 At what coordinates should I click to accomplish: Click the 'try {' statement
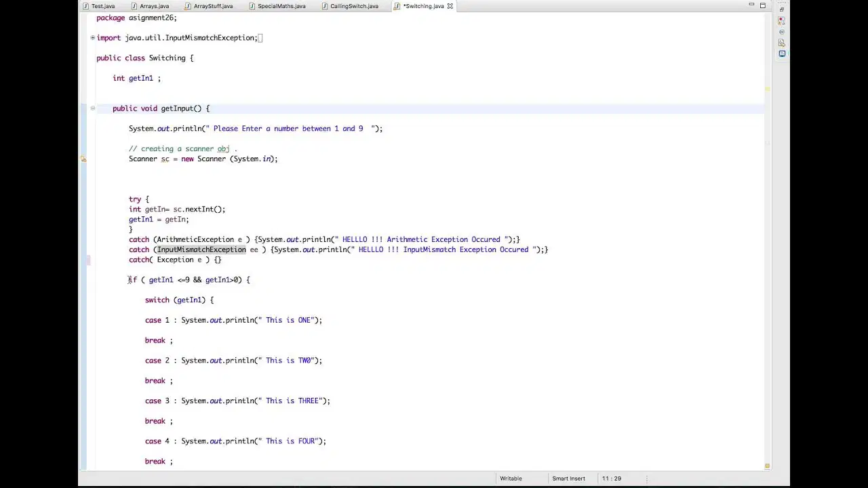point(138,199)
